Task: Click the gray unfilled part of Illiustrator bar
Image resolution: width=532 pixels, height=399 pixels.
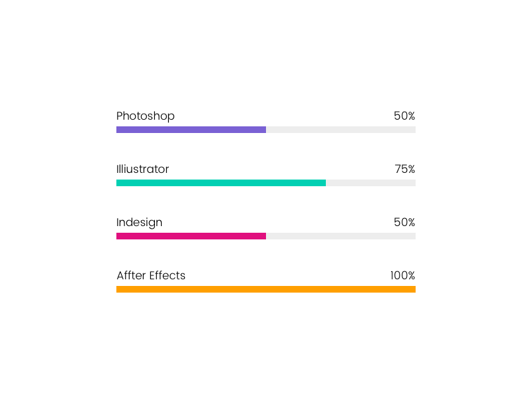Action: tap(370, 183)
